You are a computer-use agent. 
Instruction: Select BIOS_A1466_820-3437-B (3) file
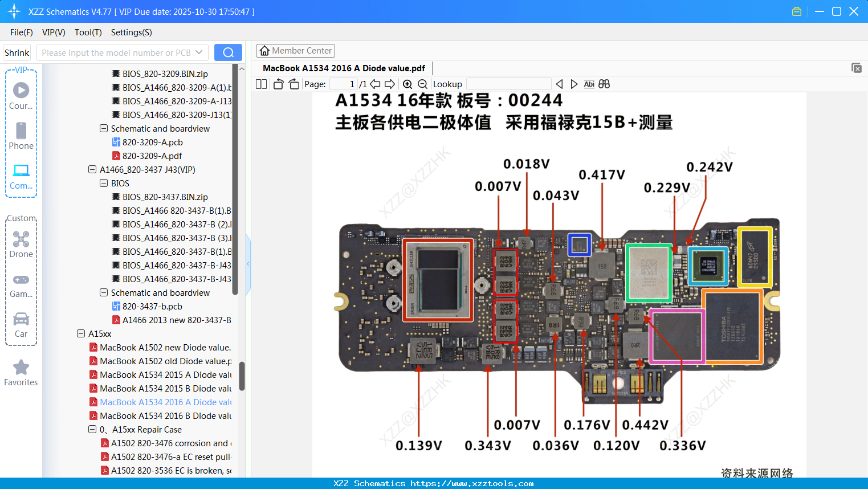point(177,238)
